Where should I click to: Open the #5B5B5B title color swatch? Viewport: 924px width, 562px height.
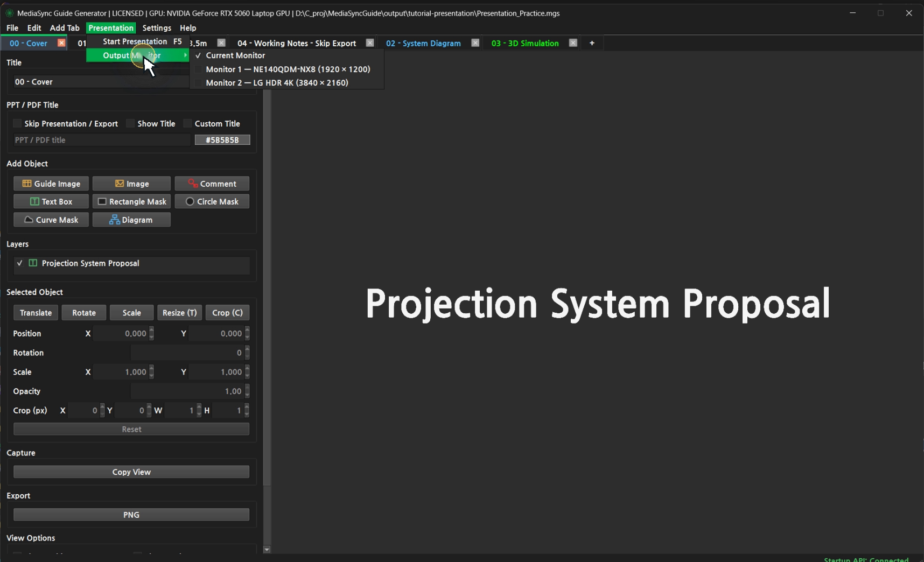point(222,140)
